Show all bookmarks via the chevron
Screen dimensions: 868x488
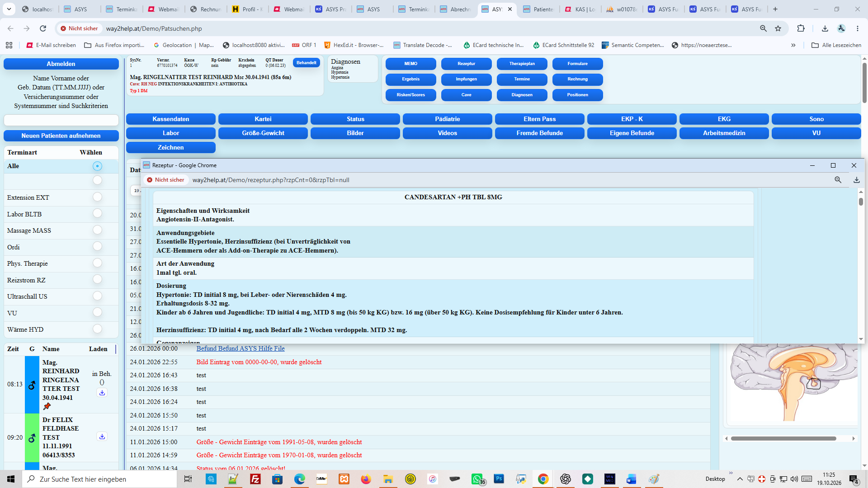[793, 45]
